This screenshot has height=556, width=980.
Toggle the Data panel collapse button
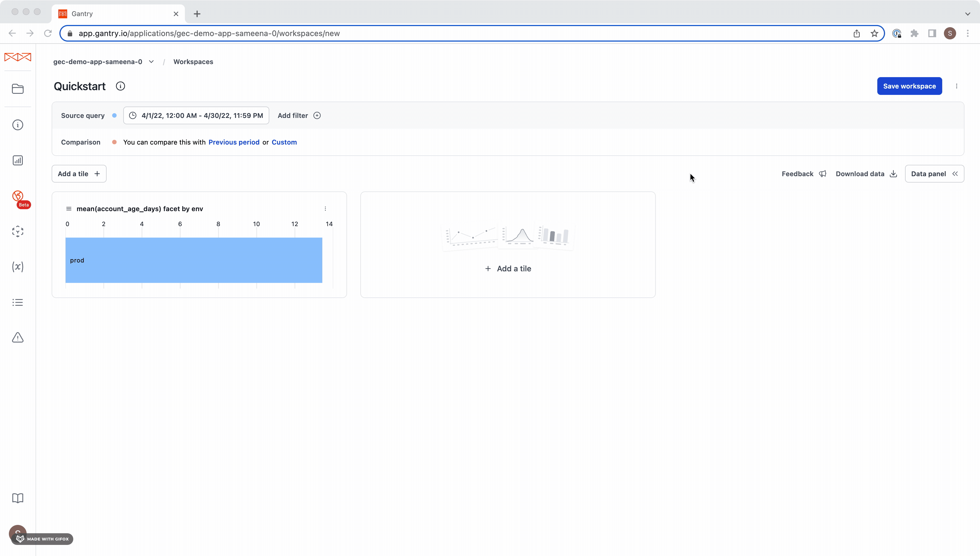[x=934, y=174]
